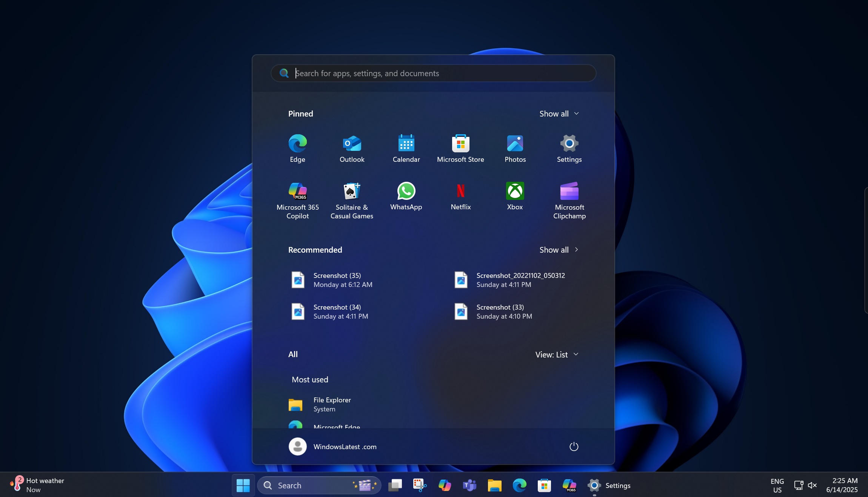This screenshot has height=497, width=868.
Task: Click the muted volume tray icon
Action: [812, 485]
